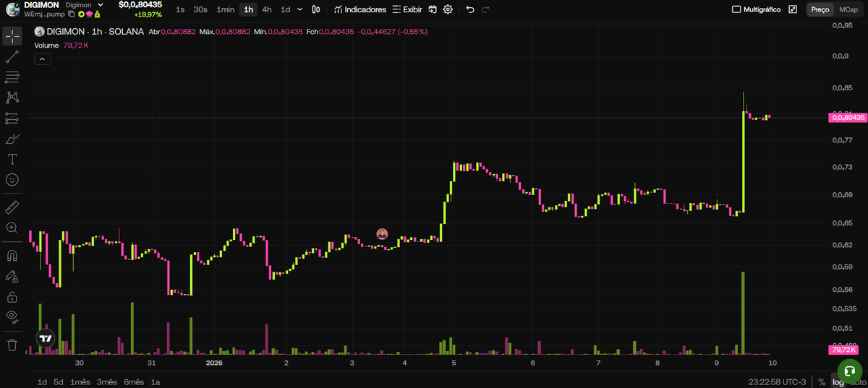Switch to the 1d timeframe in toolbar
Viewport: 868px width, 388px height.
[x=286, y=9]
